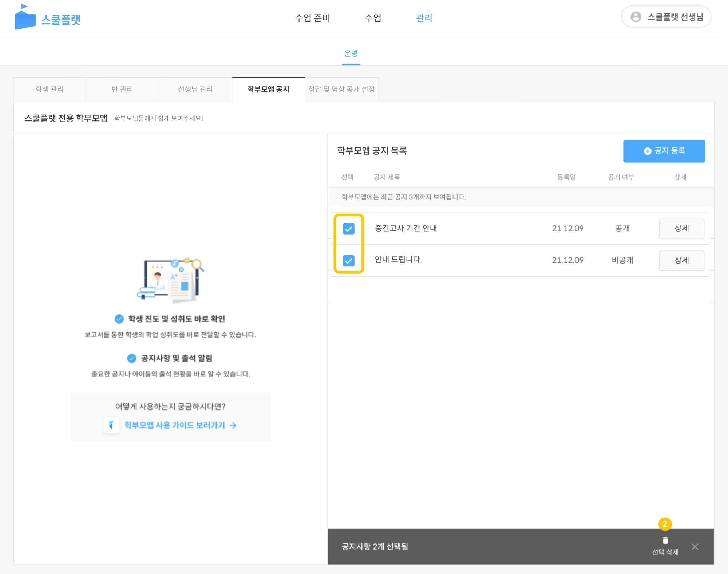Screen dimensions: 728x574
Task: Click check icon beside 학생 진도 및 성취도
Action: pos(119,319)
